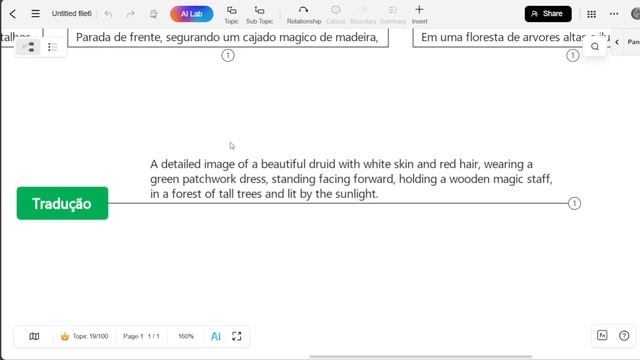Click the Topic 19/100 counter

coord(84,336)
